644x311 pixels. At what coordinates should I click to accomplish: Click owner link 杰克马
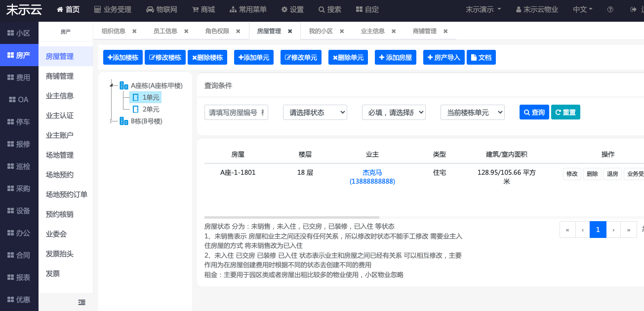pyautogui.click(x=372, y=172)
